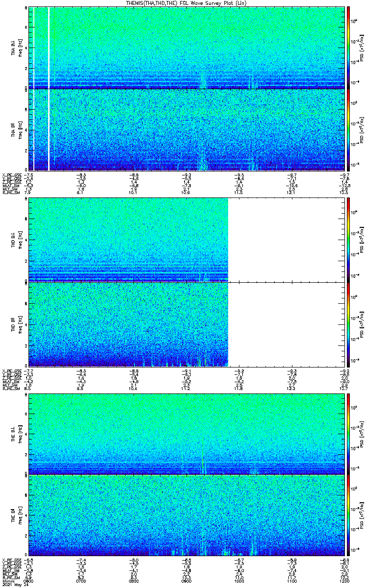Click the X_RE_GSE row label under THA panels

click(x=11, y=174)
